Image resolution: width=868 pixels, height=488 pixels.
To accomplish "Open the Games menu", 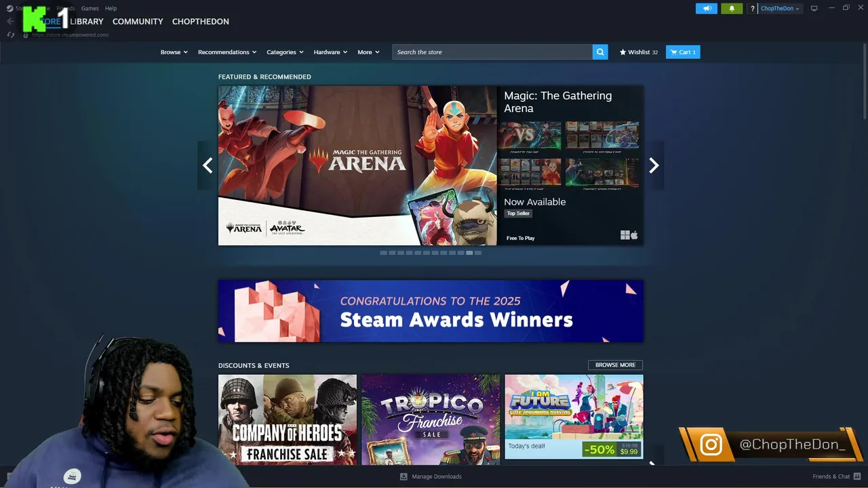I will coord(90,8).
